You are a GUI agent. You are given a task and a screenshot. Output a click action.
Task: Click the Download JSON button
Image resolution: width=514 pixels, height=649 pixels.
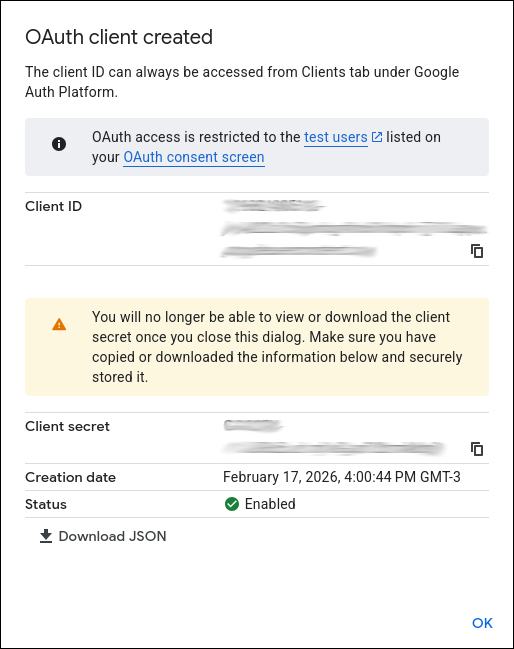tap(103, 536)
